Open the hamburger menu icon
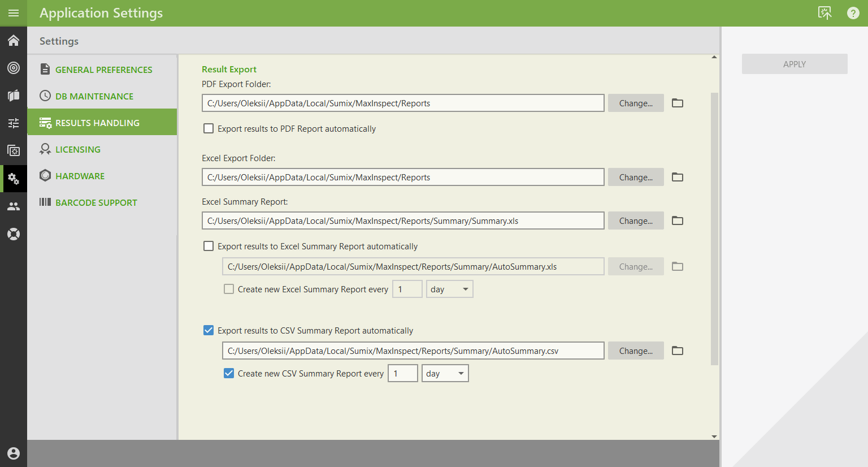The width and height of the screenshot is (868, 467). click(x=14, y=13)
